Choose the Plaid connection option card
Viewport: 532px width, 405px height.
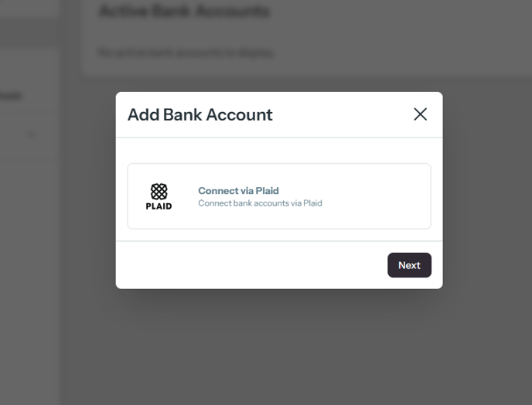[x=279, y=196]
